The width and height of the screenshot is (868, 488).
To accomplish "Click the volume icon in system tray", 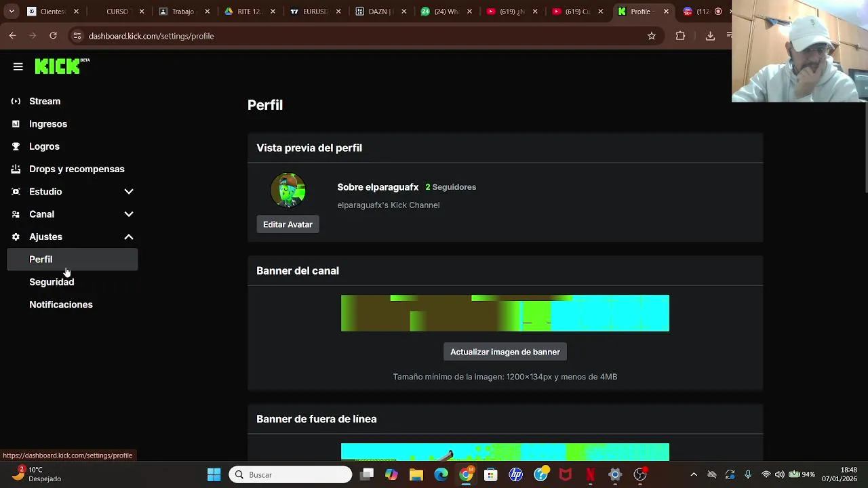I will coord(779,474).
